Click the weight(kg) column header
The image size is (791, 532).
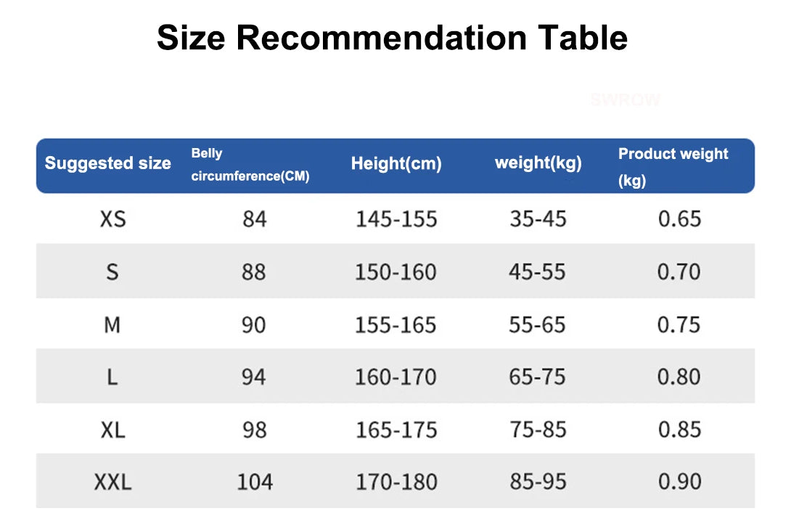click(x=538, y=163)
